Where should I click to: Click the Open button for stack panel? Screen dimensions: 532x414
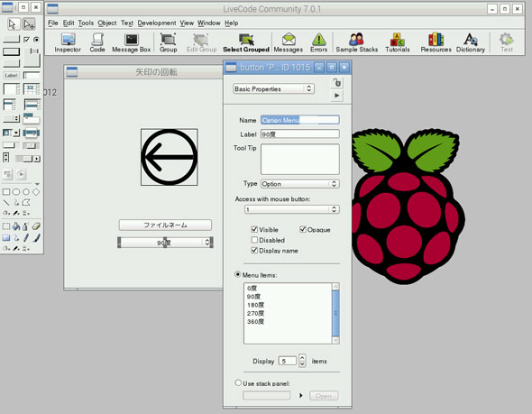coord(324,396)
